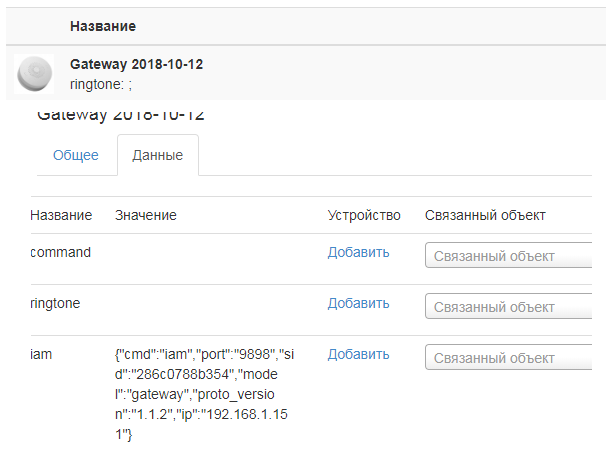
Task: Click Добавить in the ringtone row
Action: point(358,303)
